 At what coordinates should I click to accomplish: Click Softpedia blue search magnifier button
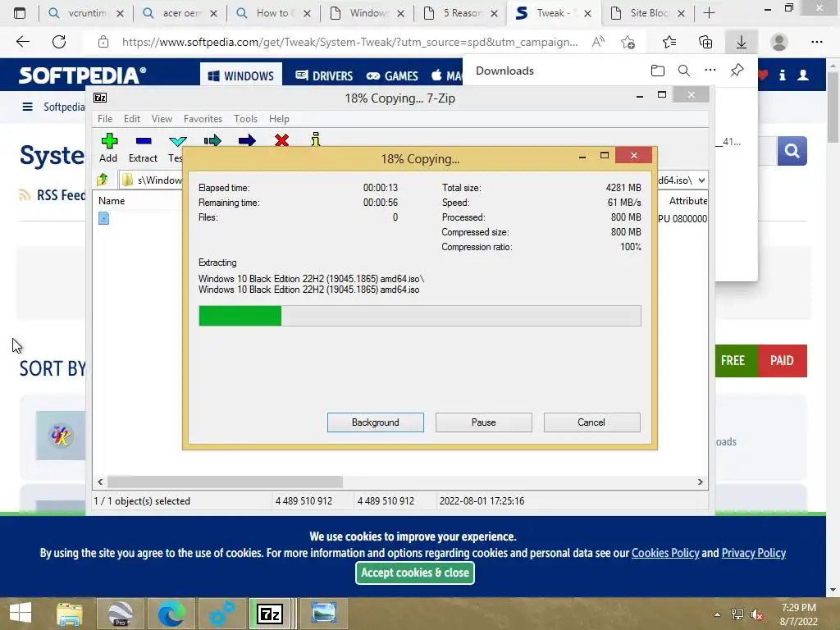792,151
